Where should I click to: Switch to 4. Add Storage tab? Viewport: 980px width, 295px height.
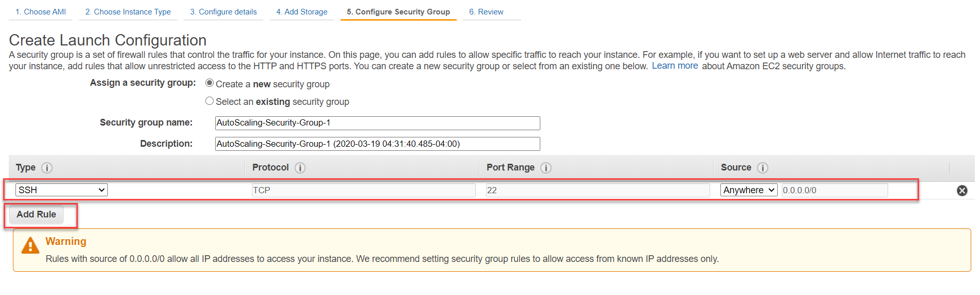click(x=302, y=12)
